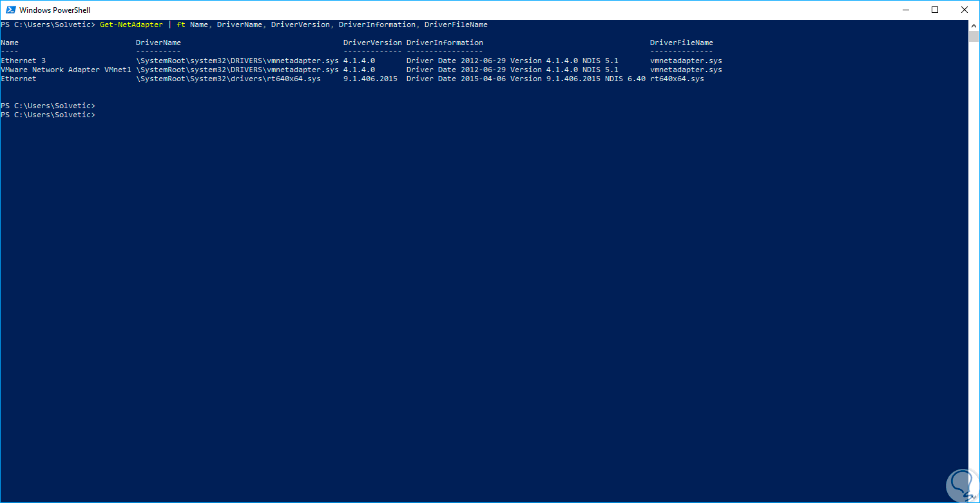The image size is (980, 503).
Task: Click the "\SystemRoot\System32\drivers\rt640x64.sys" path
Action: 228,79
